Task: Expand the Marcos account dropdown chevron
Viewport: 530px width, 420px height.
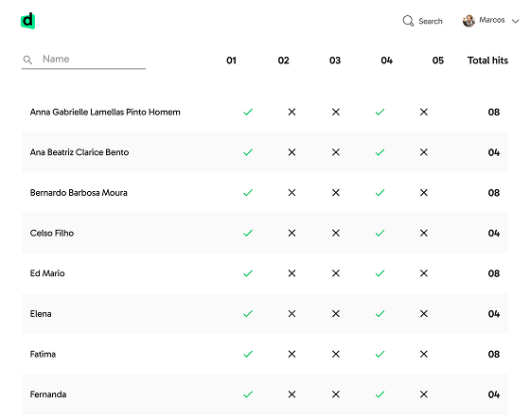Action: [x=515, y=22]
